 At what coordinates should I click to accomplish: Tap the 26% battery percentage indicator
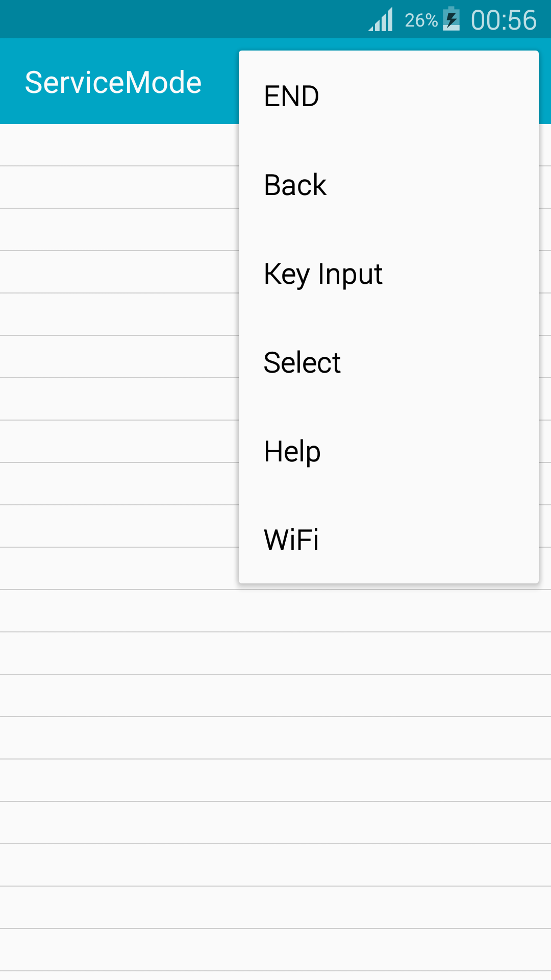point(421,20)
